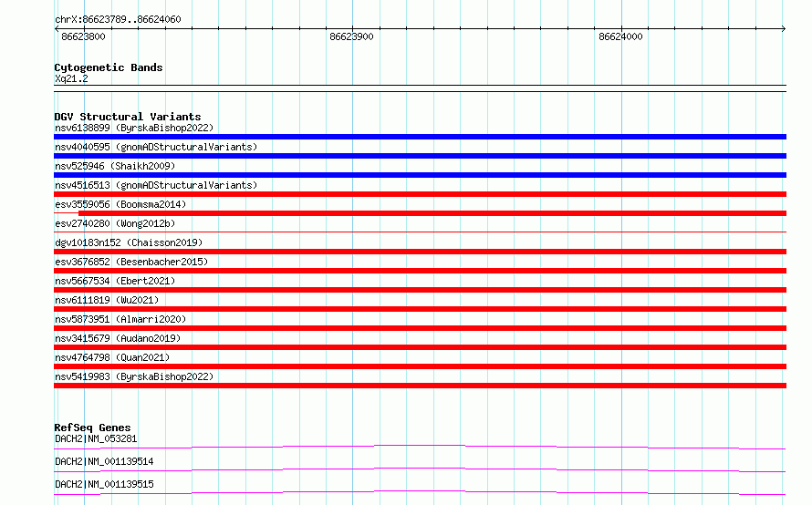Click the red bar under dgv10183n152

(420, 252)
